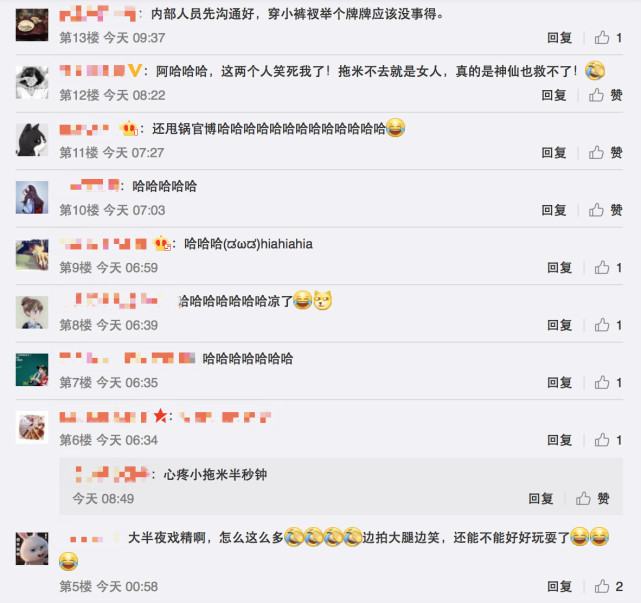
Task: Click 回复 on the 5th floor comment
Action: click(x=560, y=587)
